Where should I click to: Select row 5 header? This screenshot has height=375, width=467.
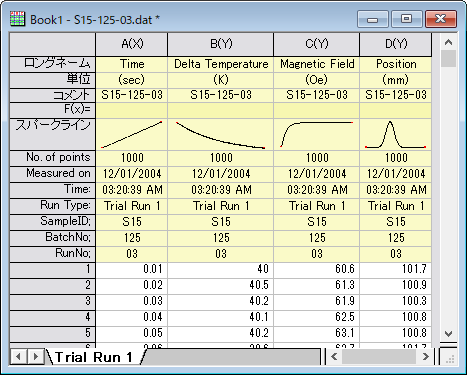click(53, 334)
